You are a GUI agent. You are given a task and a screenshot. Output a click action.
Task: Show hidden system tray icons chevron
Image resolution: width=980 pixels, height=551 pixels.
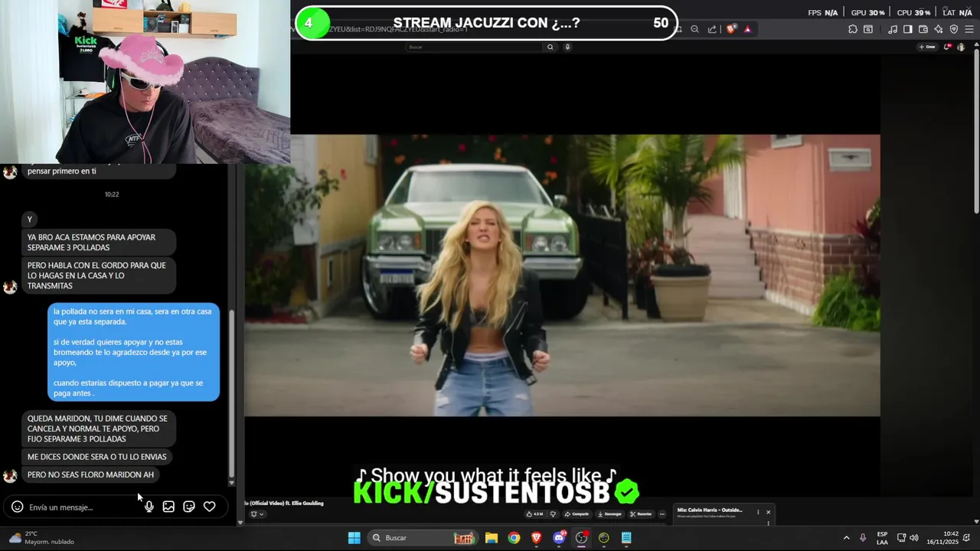pyautogui.click(x=846, y=537)
